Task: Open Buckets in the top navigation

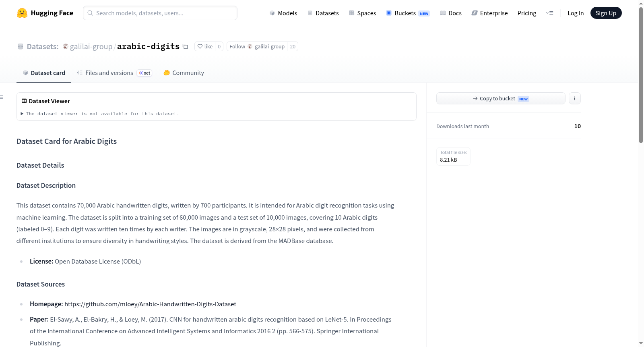Action: pyautogui.click(x=408, y=13)
